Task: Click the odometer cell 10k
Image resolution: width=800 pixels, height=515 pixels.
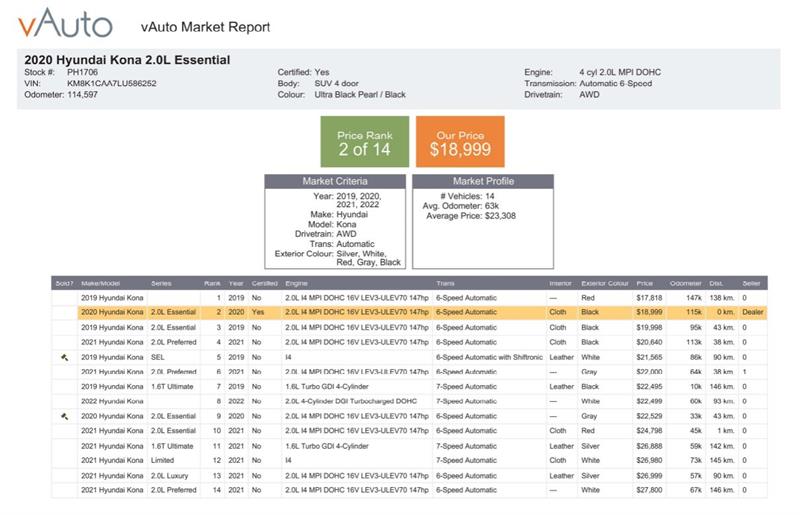Action: tap(695, 386)
